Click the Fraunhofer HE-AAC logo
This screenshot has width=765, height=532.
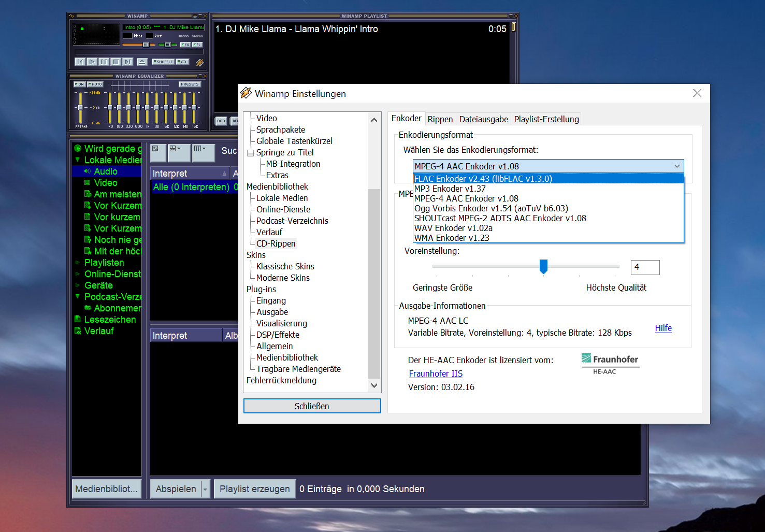[x=611, y=364]
